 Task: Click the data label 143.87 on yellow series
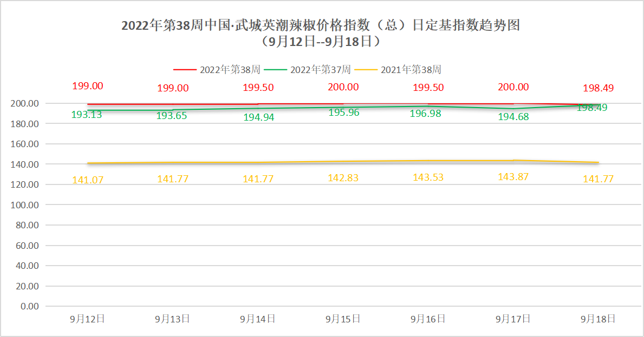coord(512,176)
